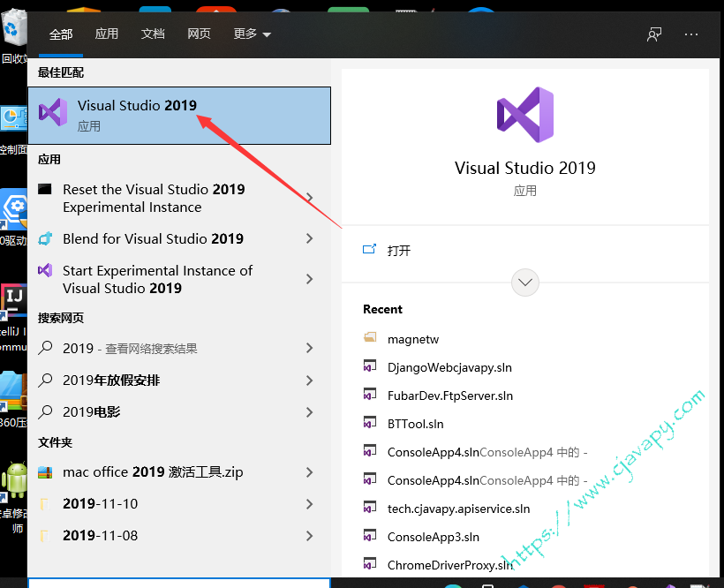
Task: Expand arrow for 2019电影
Action: (x=310, y=412)
